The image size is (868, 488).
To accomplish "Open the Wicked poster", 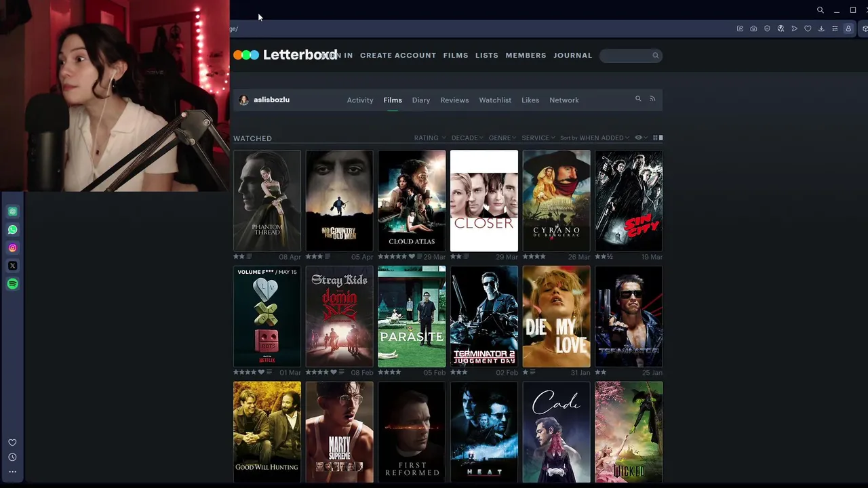I will coord(629,432).
